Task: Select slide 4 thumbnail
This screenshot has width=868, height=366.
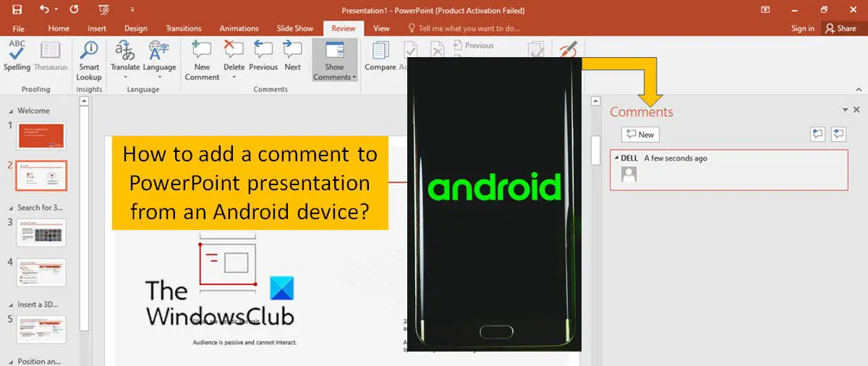Action: [x=41, y=272]
